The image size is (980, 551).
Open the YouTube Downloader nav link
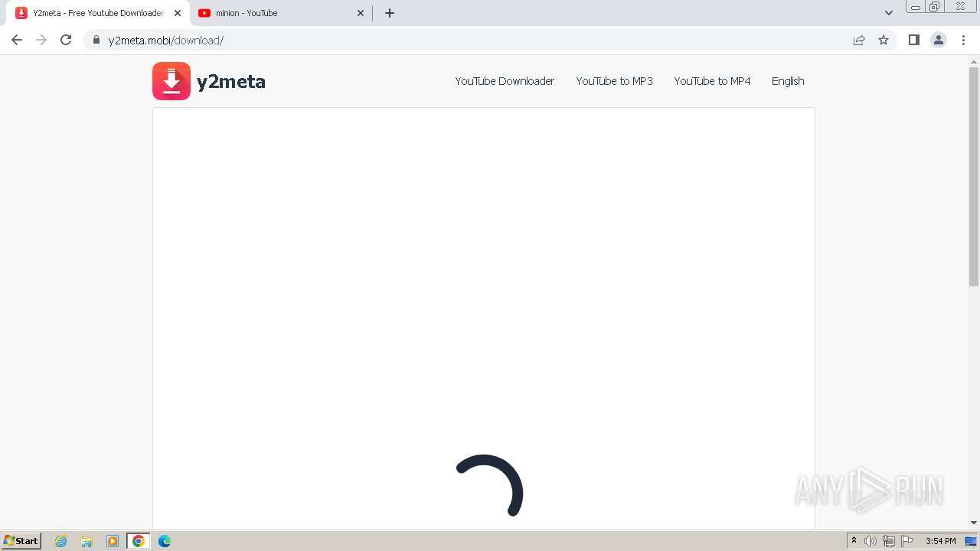tap(505, 81)
